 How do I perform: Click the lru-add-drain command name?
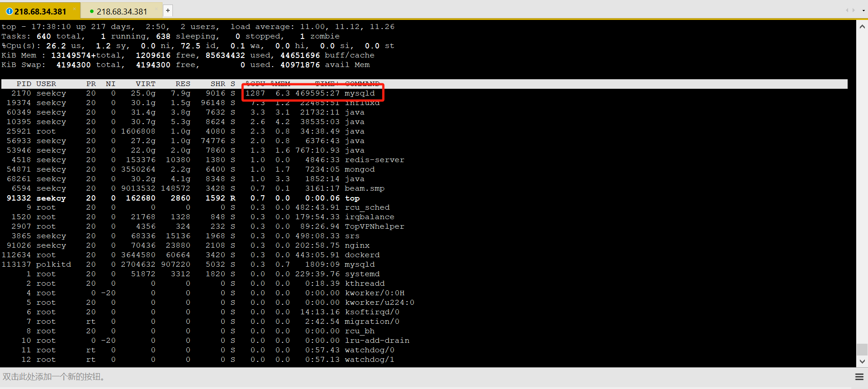[x=377, y=341]
